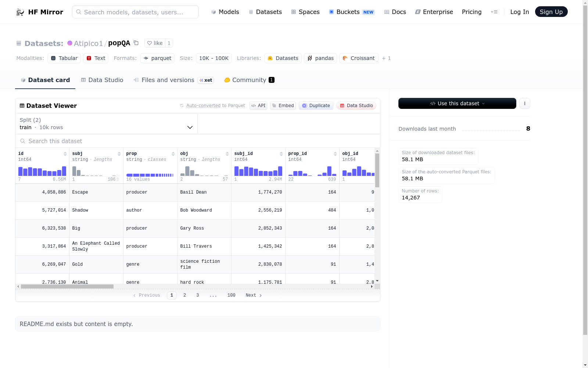Show the additional libraries +1
The width and height of the screenshot is (588, 368).
386,58
